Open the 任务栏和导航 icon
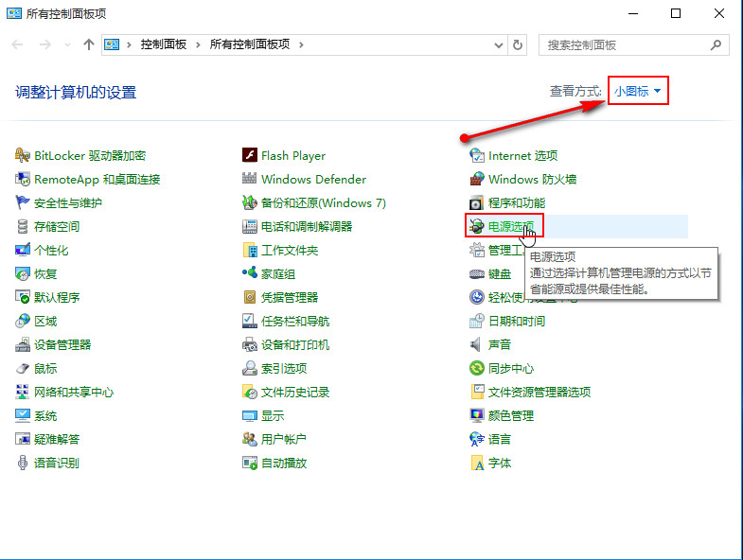The height and width of the screenshot is (560, 743). pos(250,322)
